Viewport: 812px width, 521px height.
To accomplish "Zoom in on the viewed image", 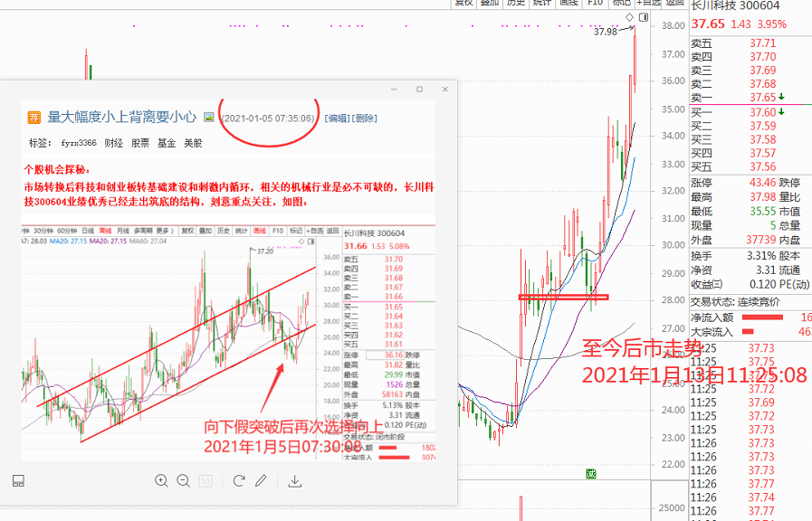I will click(x=161, y=480).
